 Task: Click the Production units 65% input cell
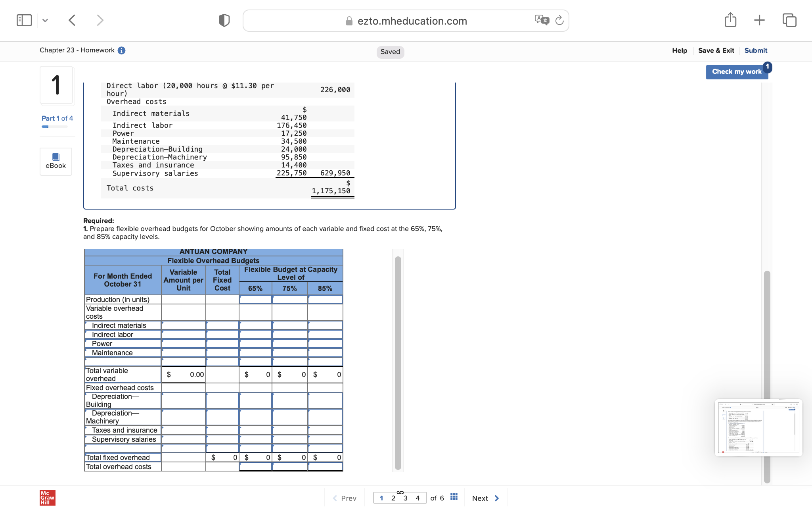(x=255, y=300)
